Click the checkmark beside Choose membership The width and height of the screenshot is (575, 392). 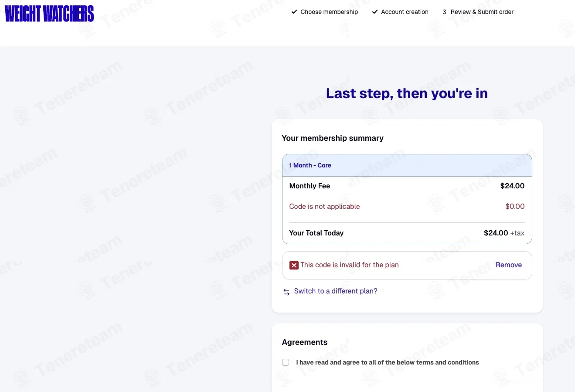point(294,12)
